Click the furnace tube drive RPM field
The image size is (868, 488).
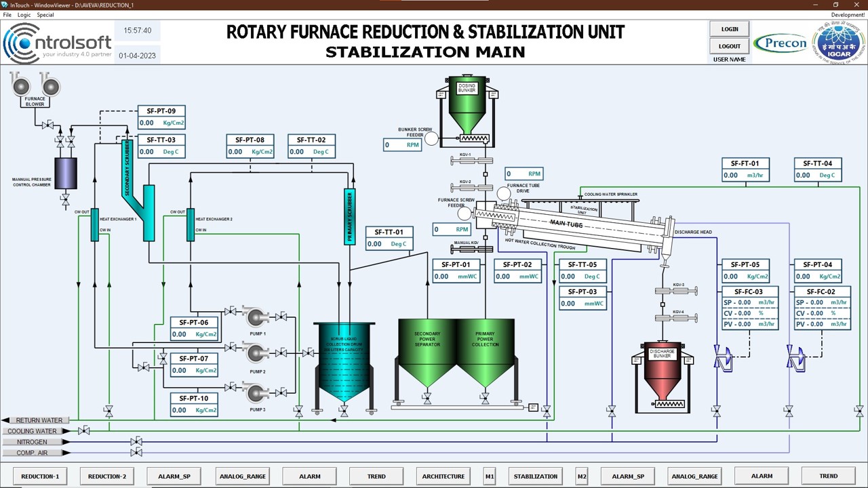[524, 174]
